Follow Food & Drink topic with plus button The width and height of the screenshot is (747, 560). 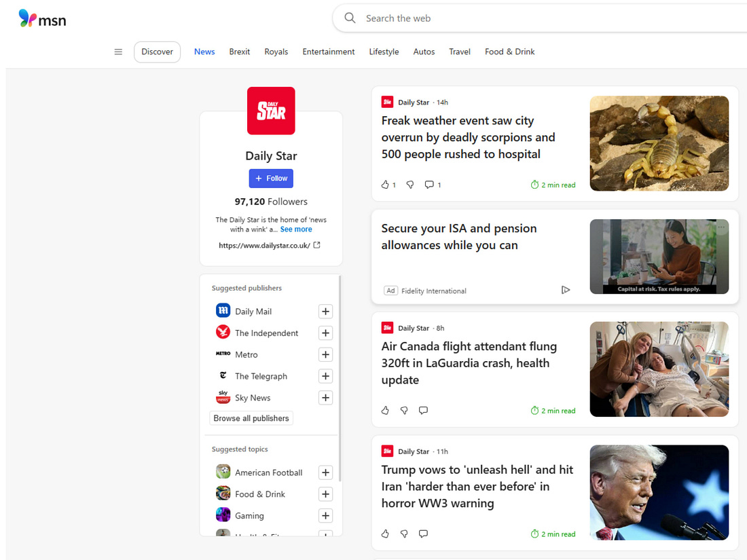pos(325,494)
